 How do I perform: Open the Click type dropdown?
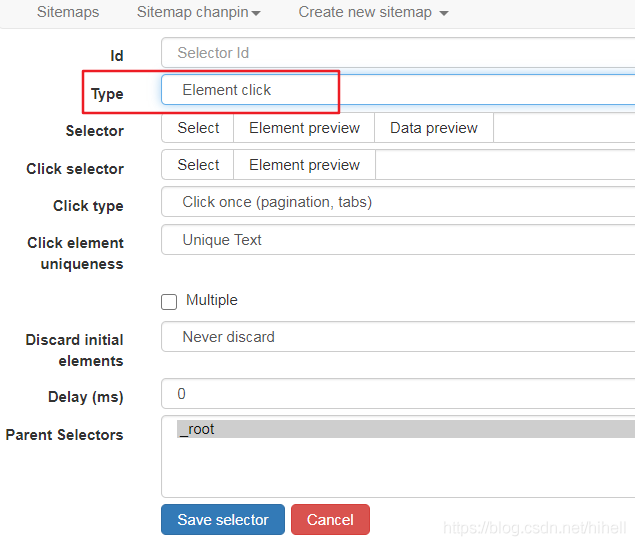click(x=398, y=202)
